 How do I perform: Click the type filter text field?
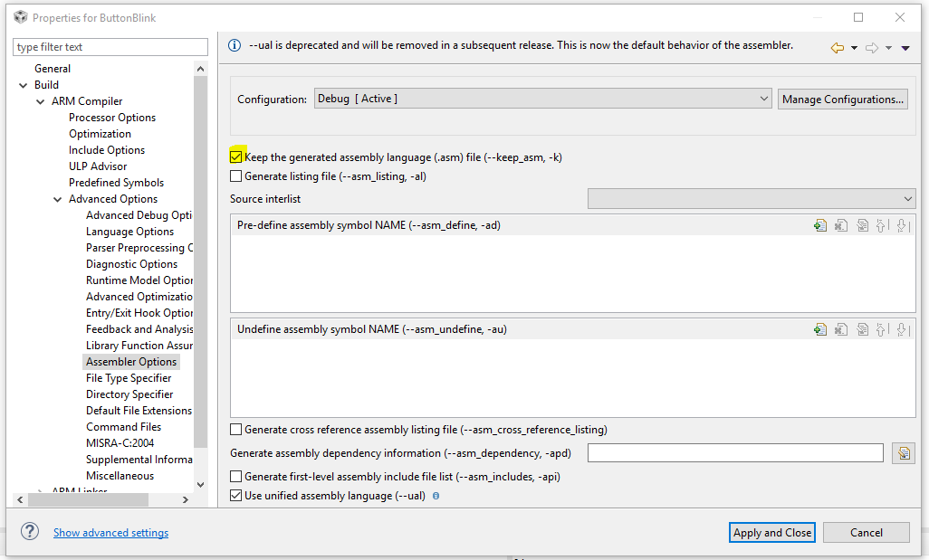pos(110,47)
